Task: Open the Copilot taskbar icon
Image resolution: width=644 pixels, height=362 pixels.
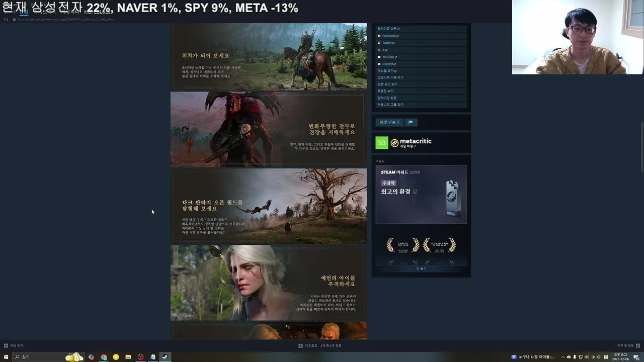Action: point(91,357)
